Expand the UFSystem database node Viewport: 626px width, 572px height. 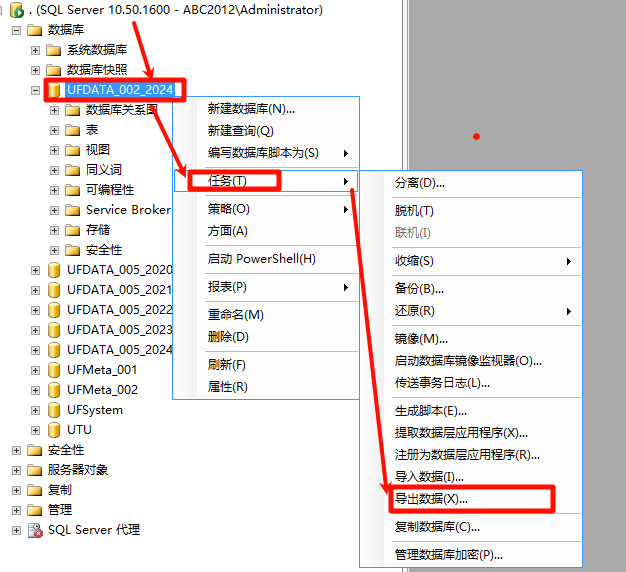point(36,410)
